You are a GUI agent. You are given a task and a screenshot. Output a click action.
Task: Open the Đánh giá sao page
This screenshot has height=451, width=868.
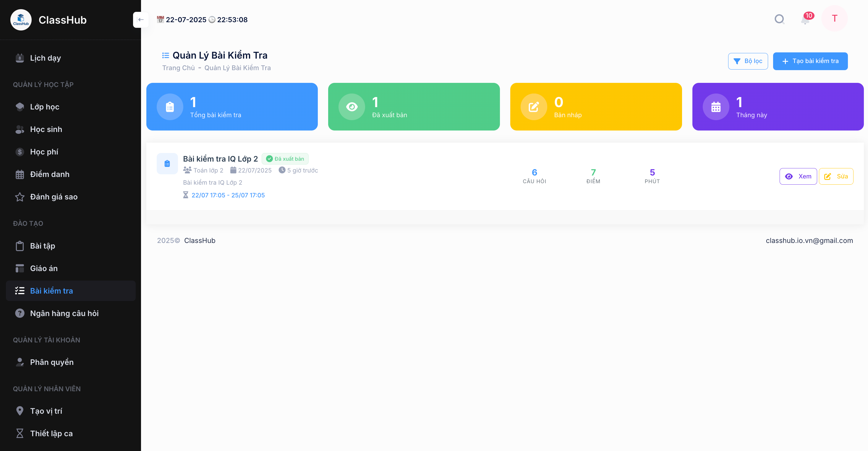tap(71, 197)
